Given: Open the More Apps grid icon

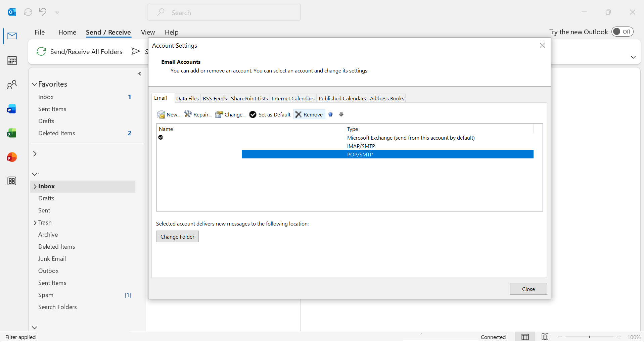Looking at the screenshot, I should click(12, 181).
